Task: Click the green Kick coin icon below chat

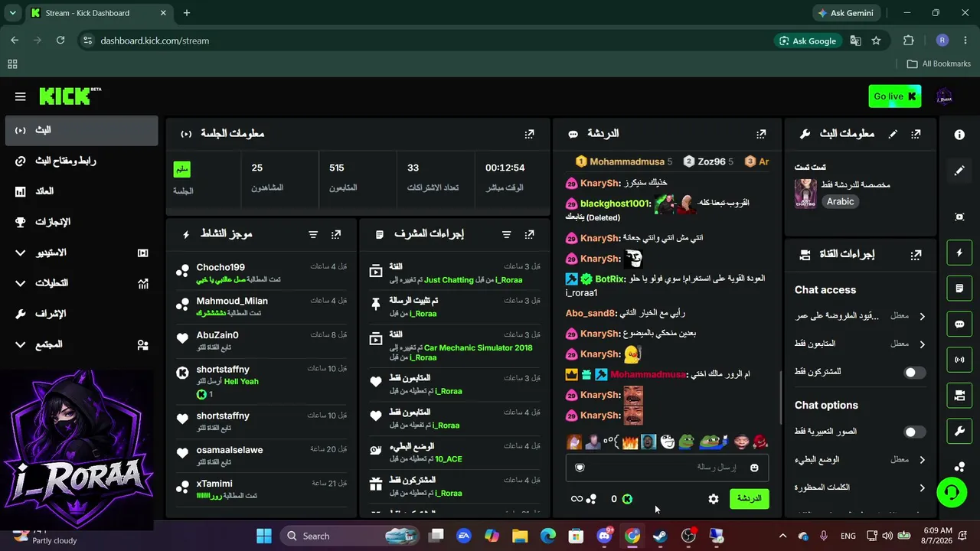Action: pos(627,499)
